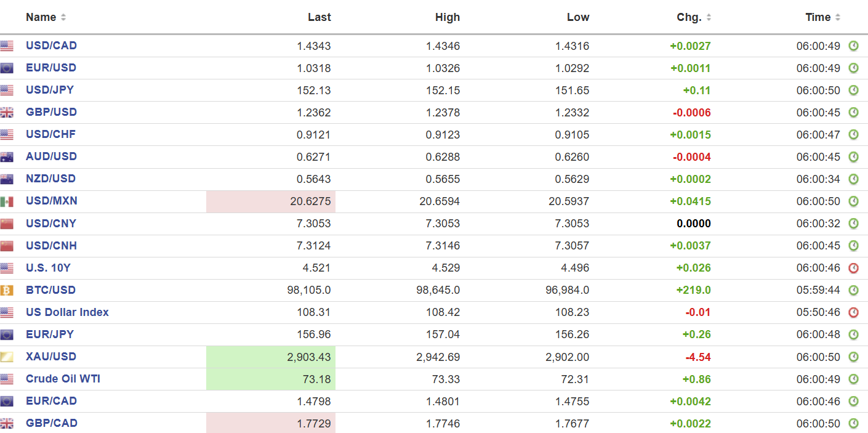Click the UK flag icon beside GBP/USD

(x=7, y=112)
